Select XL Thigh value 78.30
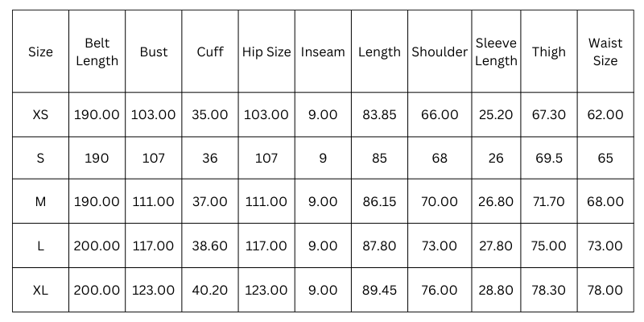 pyautogui.click(x=549, y=291)
